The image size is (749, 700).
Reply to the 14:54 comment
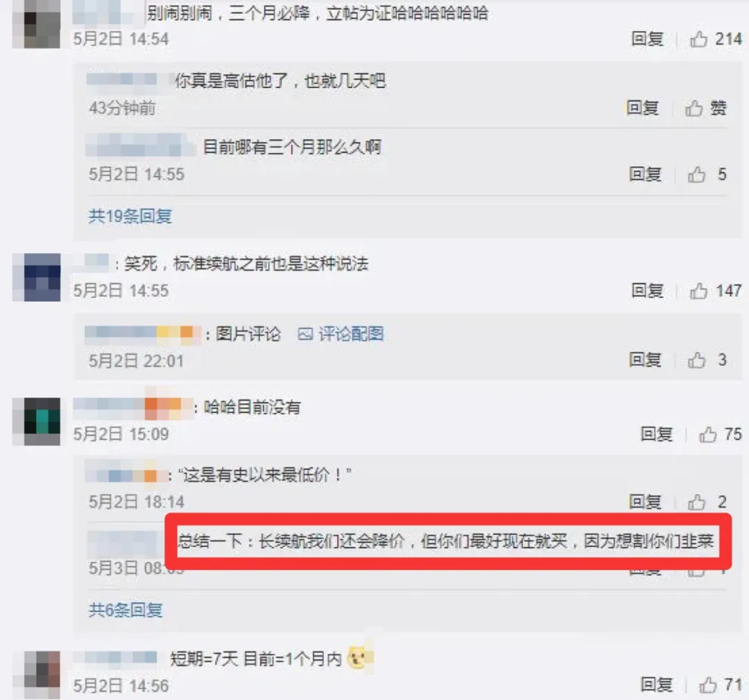tap(647, 39)
